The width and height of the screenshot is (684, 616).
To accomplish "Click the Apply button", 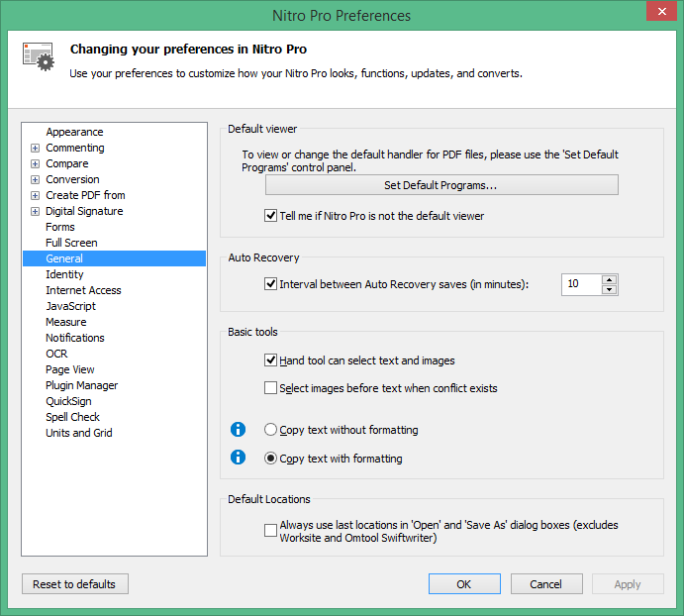I will pos(628,584).
